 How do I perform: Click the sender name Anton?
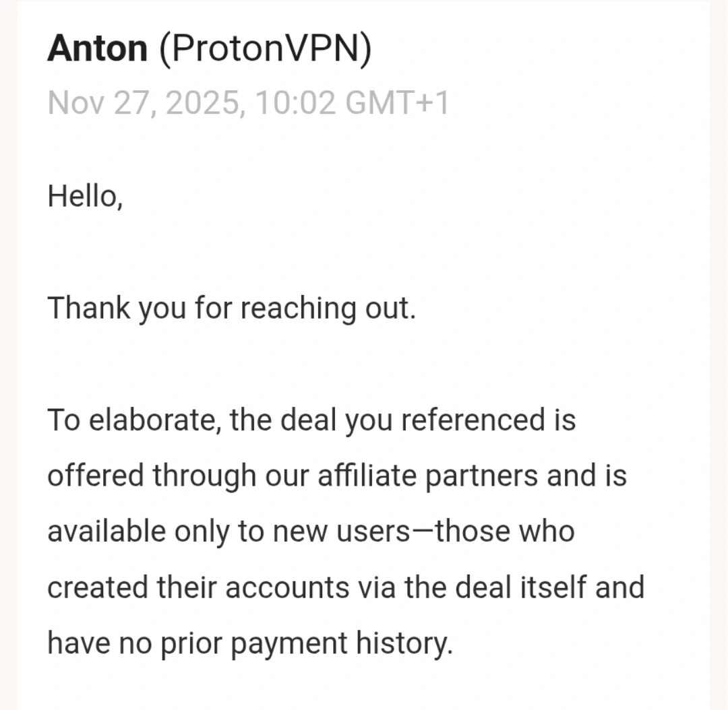[x=97, y=49]
